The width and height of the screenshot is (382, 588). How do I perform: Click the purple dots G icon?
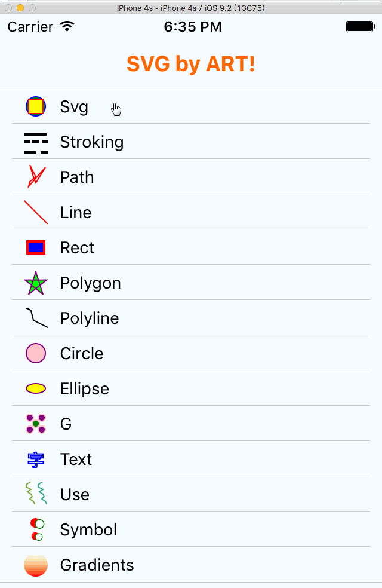point(36,424)
